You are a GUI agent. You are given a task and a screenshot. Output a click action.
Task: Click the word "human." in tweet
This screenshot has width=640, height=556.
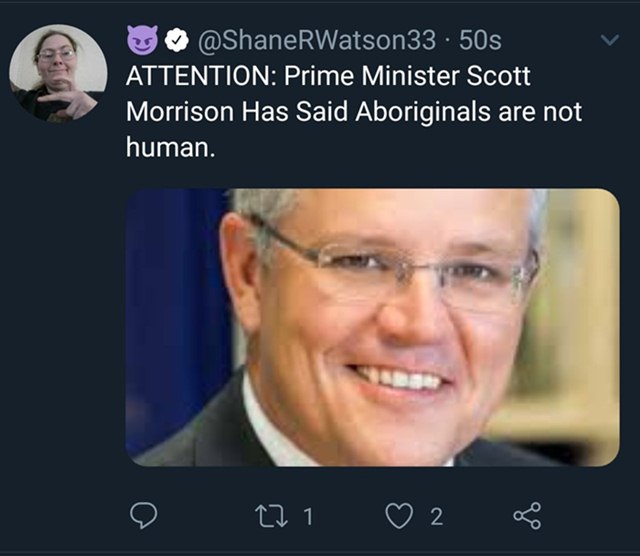pos(170,147)
